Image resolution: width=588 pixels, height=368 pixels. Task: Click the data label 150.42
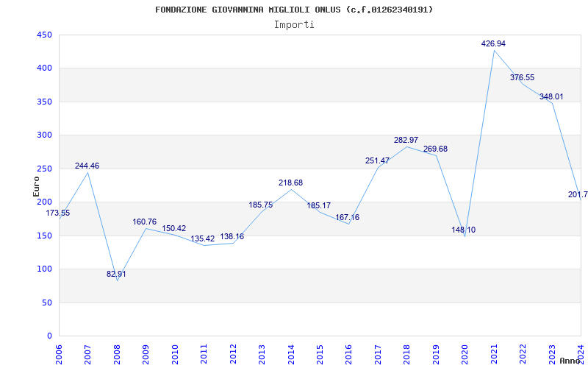coord(174,229)
